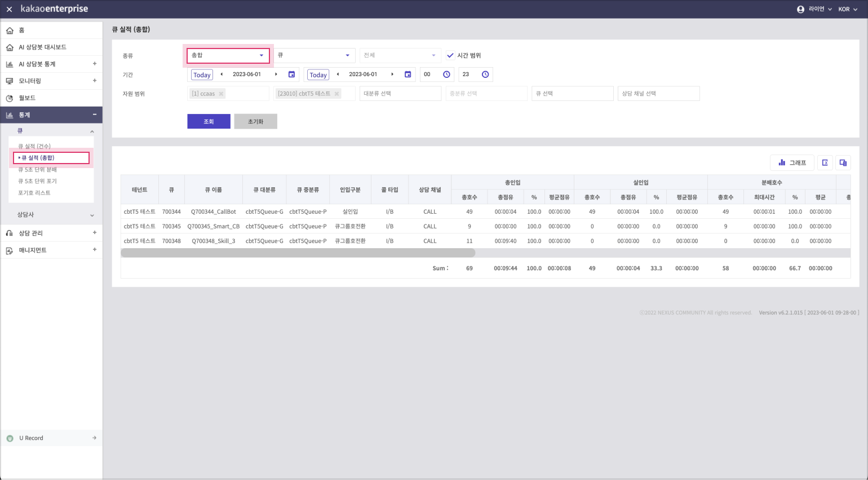The height and width of the screenshot is (480, 868).
Task: Click the start hour clock icon
Action: [446, 74]
